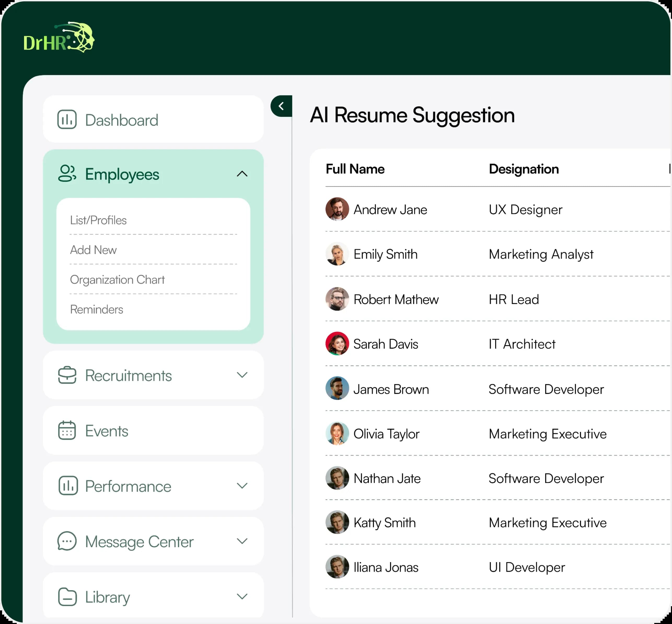The width and height of the screenshot is (672, 624).
Task: Collapse the sidebar with the back arrow
Action: point(281,106)
